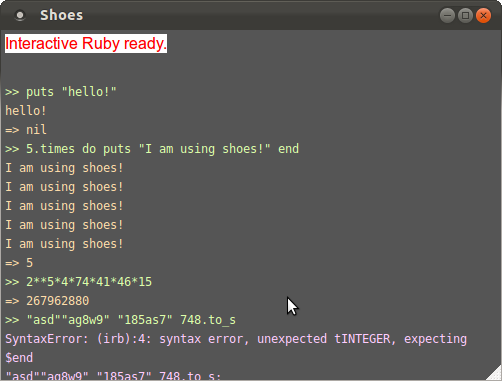Open the window menu icon beside Shoes title

[x=20, y=15]
